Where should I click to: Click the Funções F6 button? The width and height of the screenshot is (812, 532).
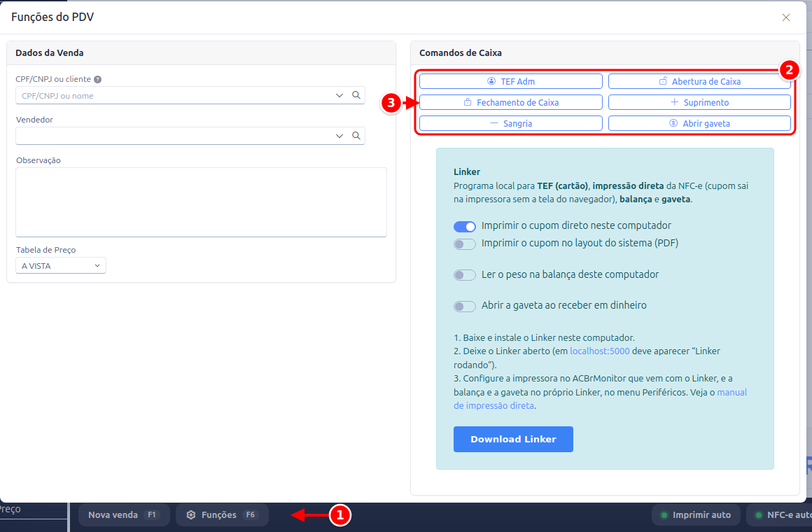click(x=222, y=515)
